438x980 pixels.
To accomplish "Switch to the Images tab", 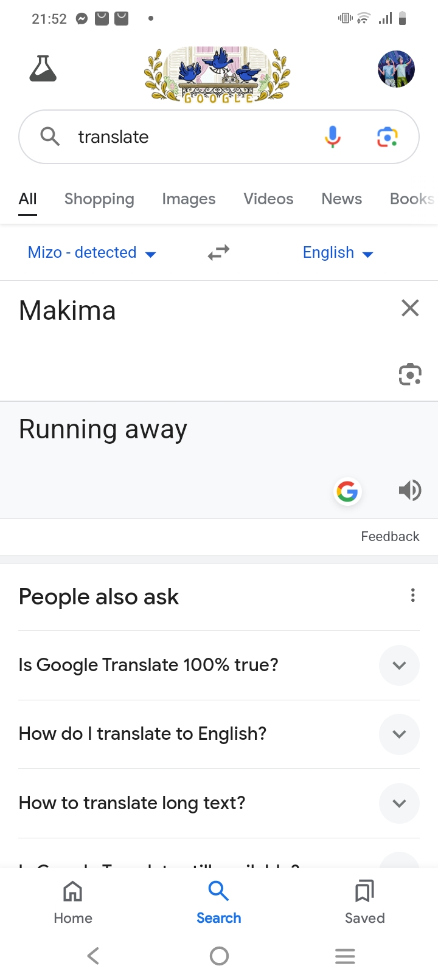I will tap(189, 199).
